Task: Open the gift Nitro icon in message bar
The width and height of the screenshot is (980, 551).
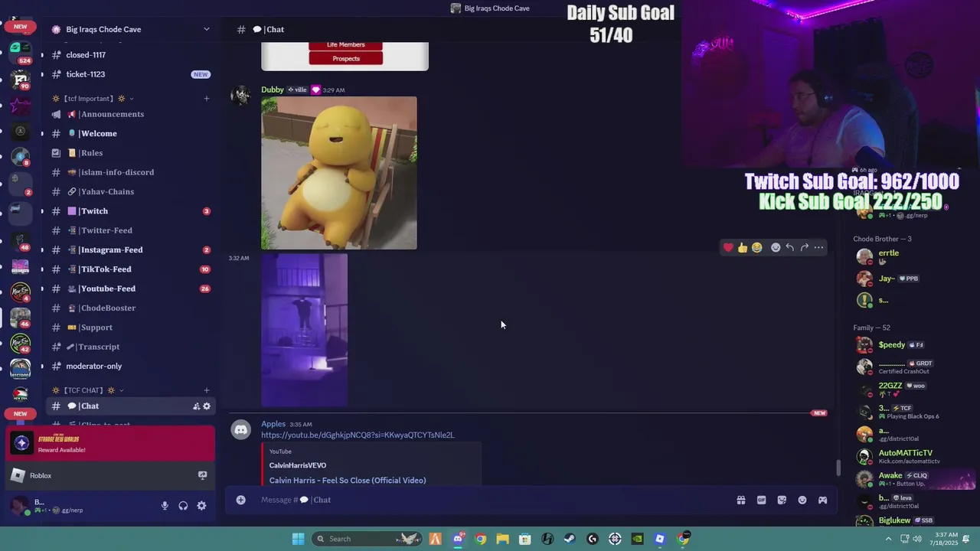Action: tap(741, 500)
